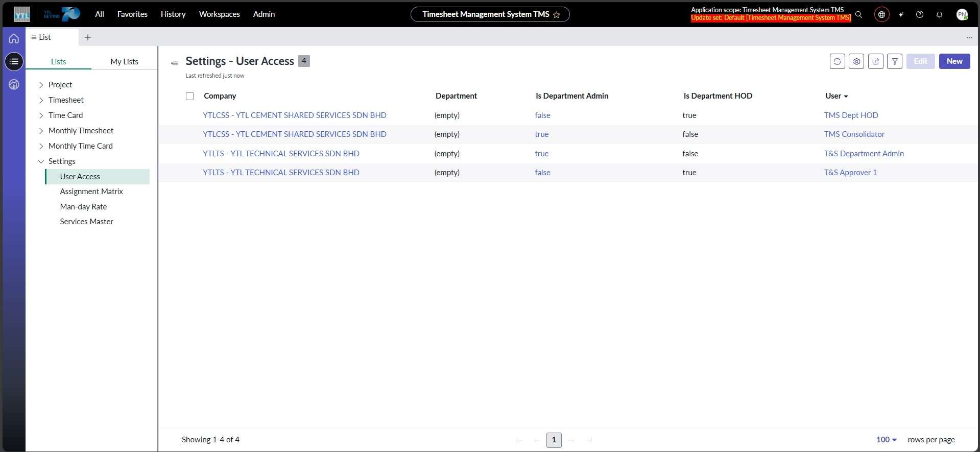Open the notifications bell icon
The image size is (980, 452).
(x=939, y=15)
